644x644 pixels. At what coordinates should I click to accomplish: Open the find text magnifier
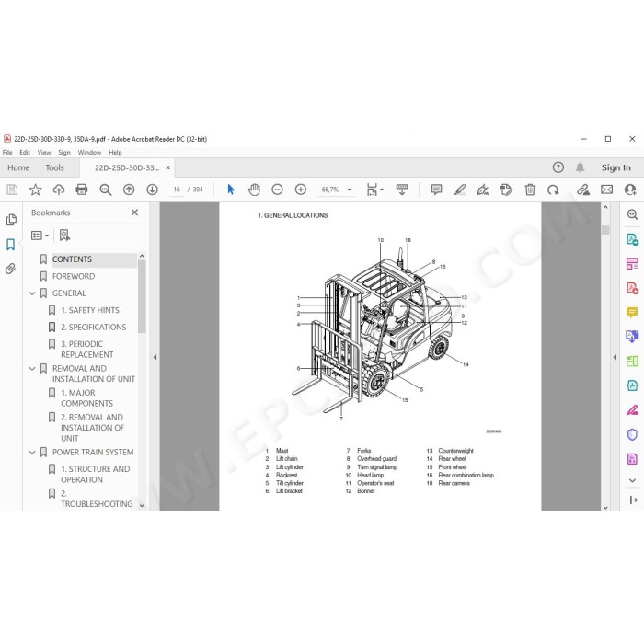click(x=106, y=190)
